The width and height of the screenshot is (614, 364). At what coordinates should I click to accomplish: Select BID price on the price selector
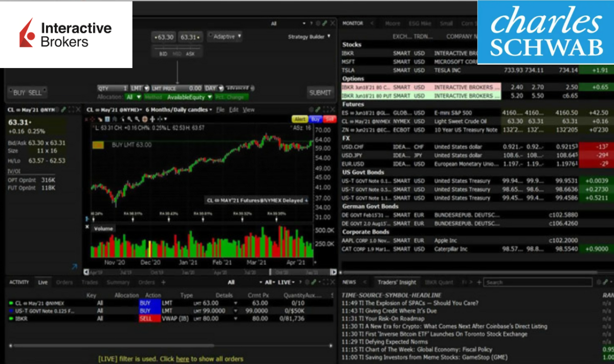coord(163,54)
